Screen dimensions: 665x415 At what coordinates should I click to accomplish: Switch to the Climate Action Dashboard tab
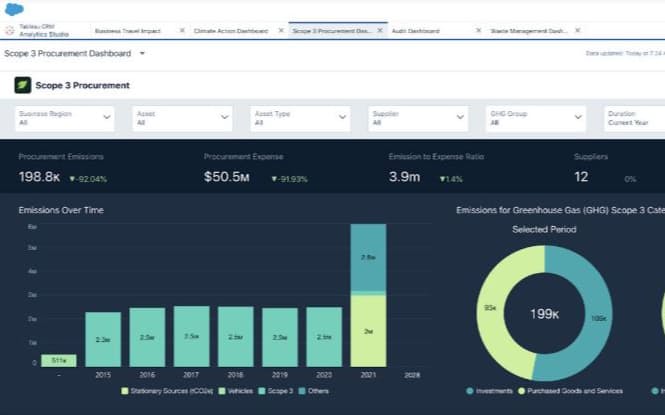[231, 31]
